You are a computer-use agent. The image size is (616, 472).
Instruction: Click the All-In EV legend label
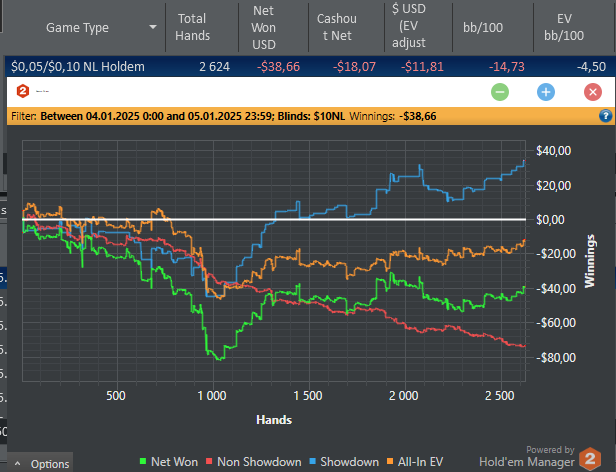(x=420, y=462)
